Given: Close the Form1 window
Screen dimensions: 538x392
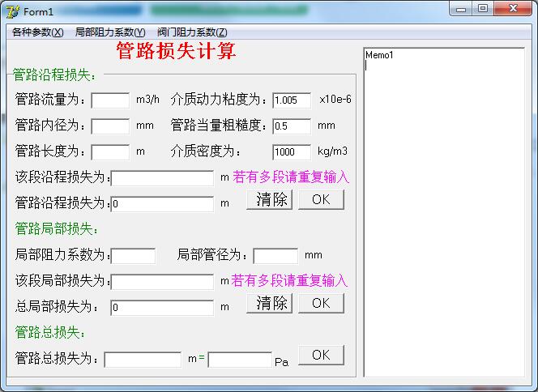Looking at the screenshot, I should [x=513, y=9].
